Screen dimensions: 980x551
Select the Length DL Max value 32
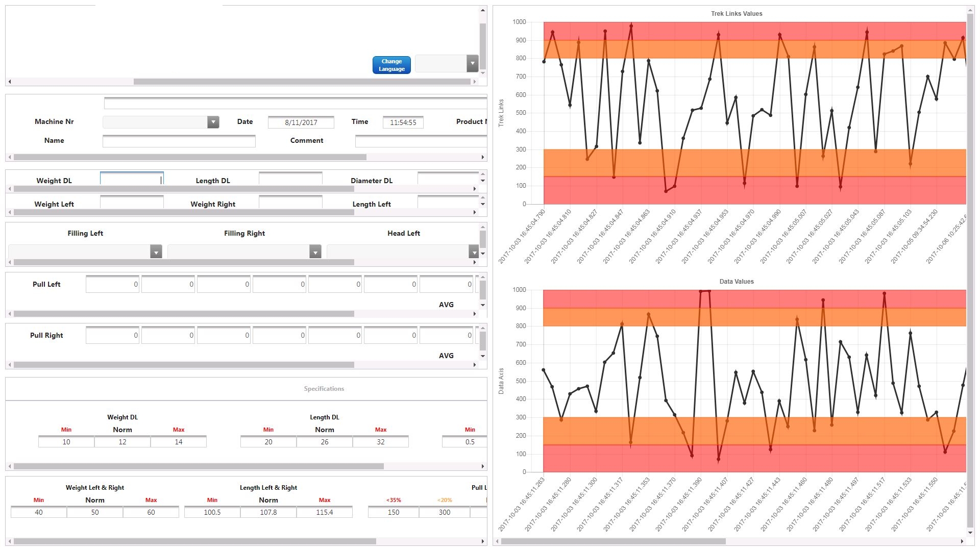tap(381, 442)
